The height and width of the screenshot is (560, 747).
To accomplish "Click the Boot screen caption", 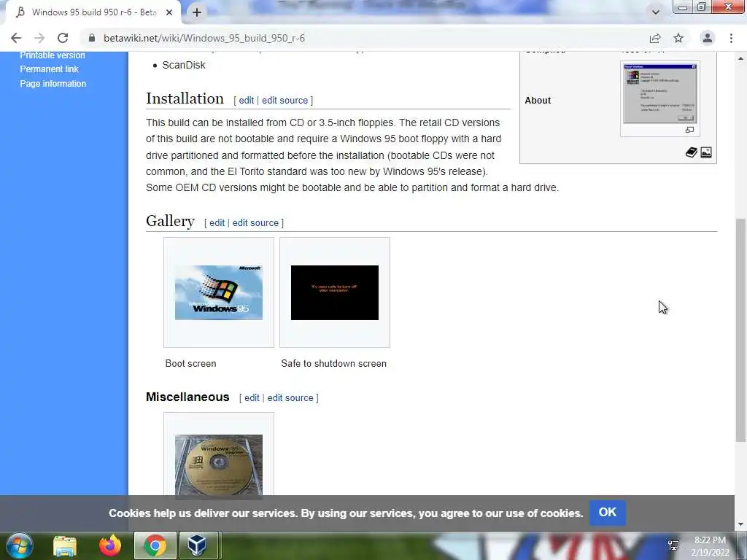I will pyautogui.click(x=190, y=363).
